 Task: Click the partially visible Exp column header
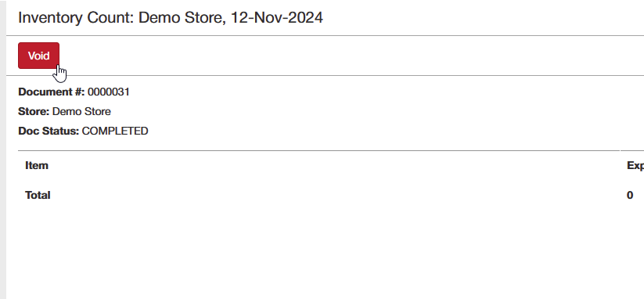635,165
